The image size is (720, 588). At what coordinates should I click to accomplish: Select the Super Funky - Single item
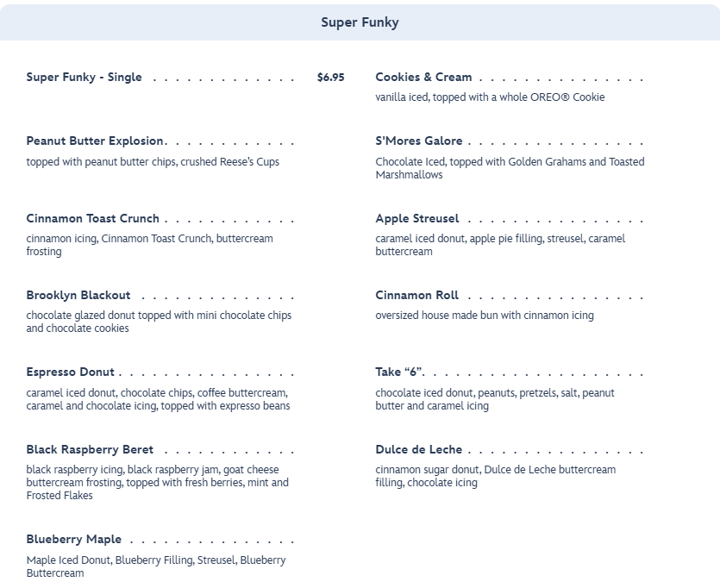[85, 77]
